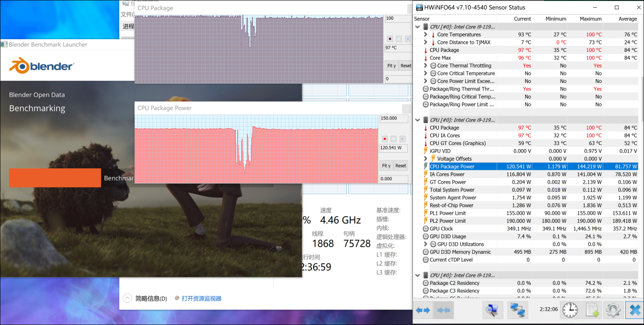This screenshot has height=325, width=644.
Task: Expand the Core Temperatures tree row
Action: point(426,35)
